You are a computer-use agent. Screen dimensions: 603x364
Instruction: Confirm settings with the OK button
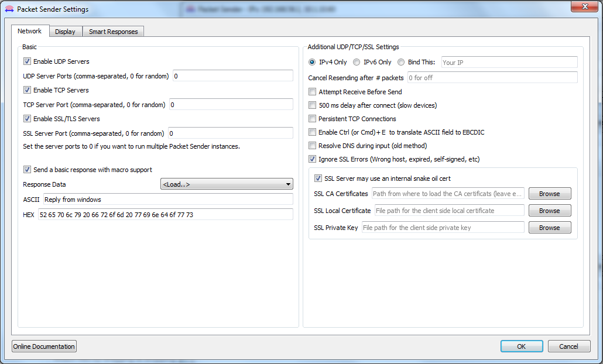click(x=521, y=346)
